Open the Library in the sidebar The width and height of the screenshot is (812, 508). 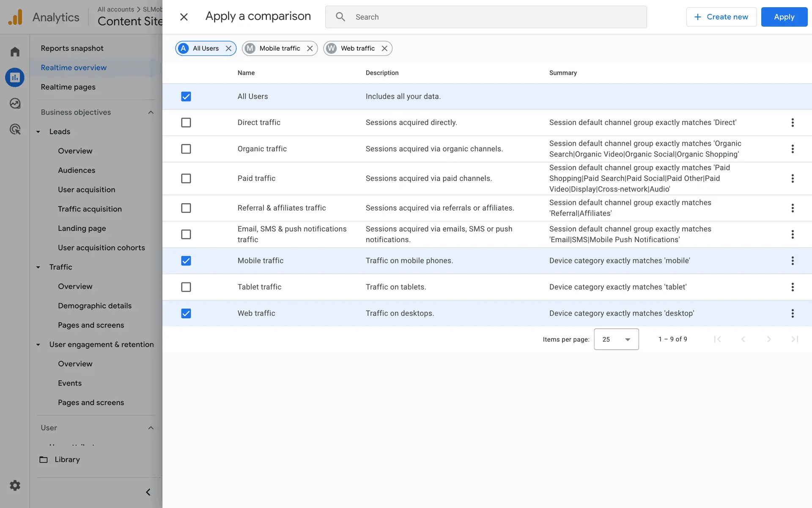(67, 459)
